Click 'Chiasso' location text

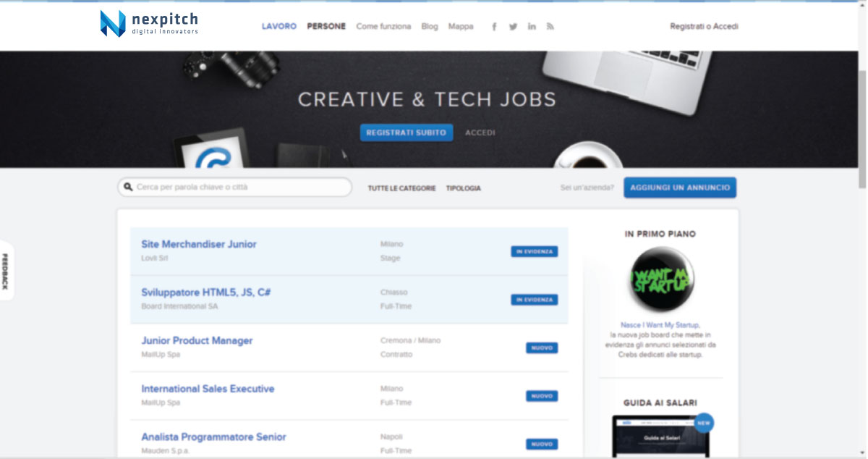click(394, 292)
